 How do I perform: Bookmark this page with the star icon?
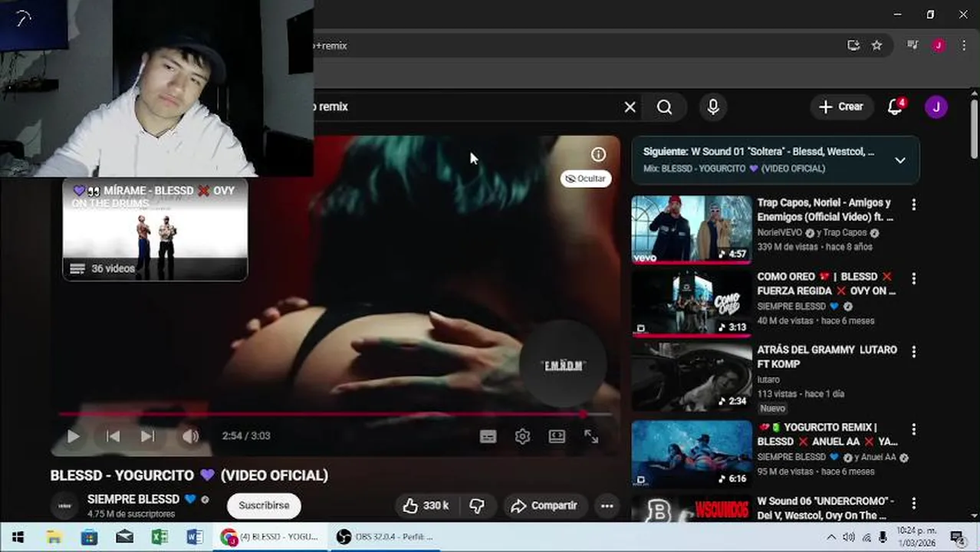(876, 45)
